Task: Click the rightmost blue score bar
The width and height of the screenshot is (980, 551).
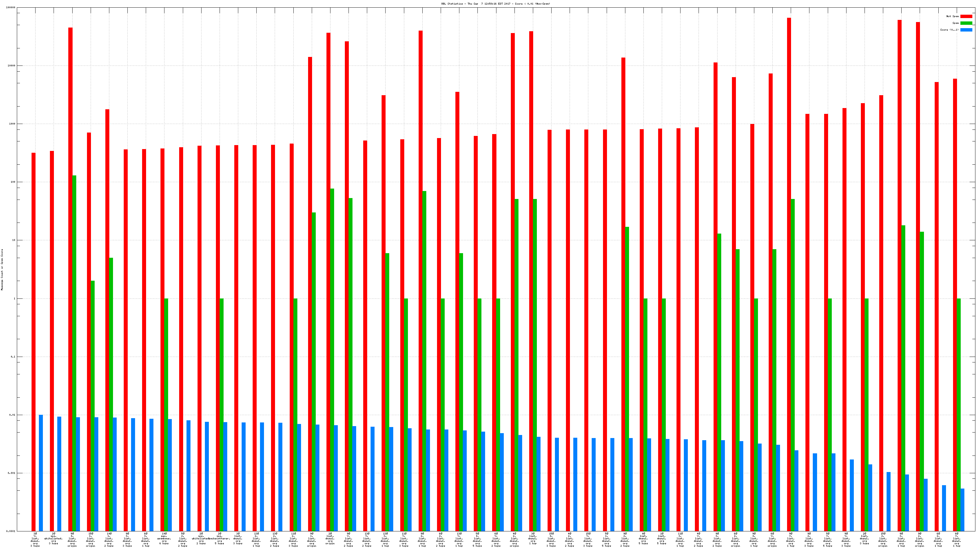Action: pyautogui.click(x=963, y=510)
